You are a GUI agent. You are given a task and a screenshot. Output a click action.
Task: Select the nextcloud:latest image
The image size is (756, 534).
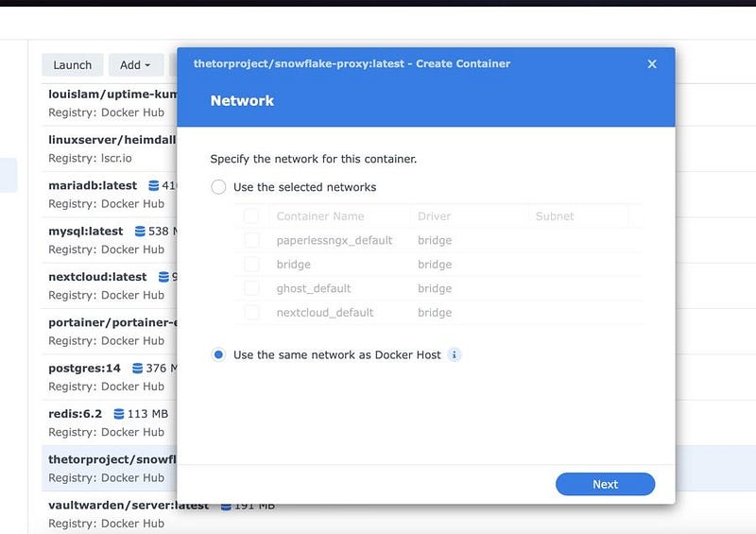(x=110, y=285)
